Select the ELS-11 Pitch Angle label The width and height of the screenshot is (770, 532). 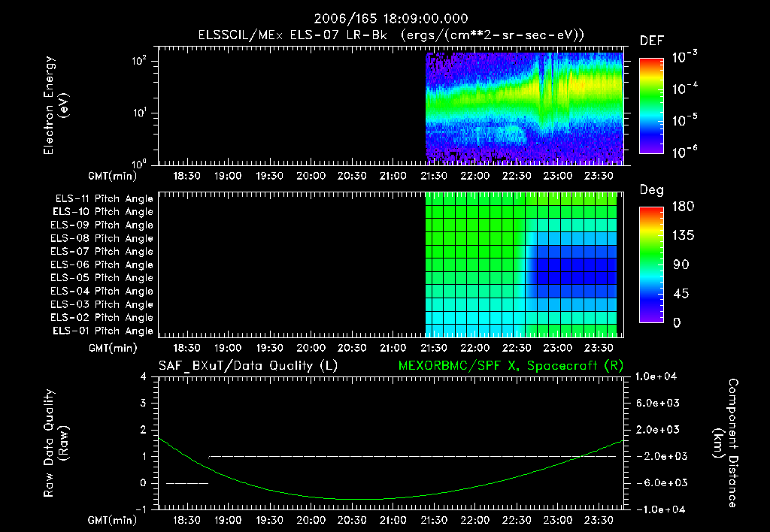(x=104, y=199)
